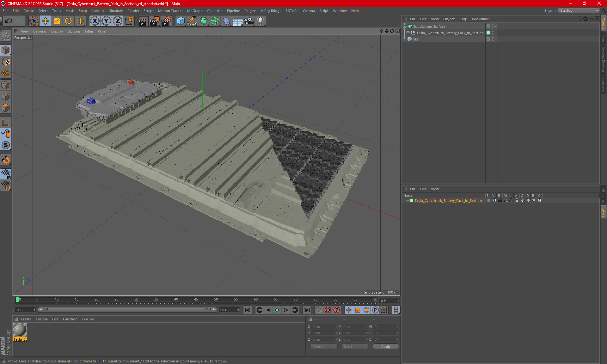Viewport: 607px width, 364px height.
Task: Open the MoGraph menu
Action: pyautogui.click(x=195, y=11)
